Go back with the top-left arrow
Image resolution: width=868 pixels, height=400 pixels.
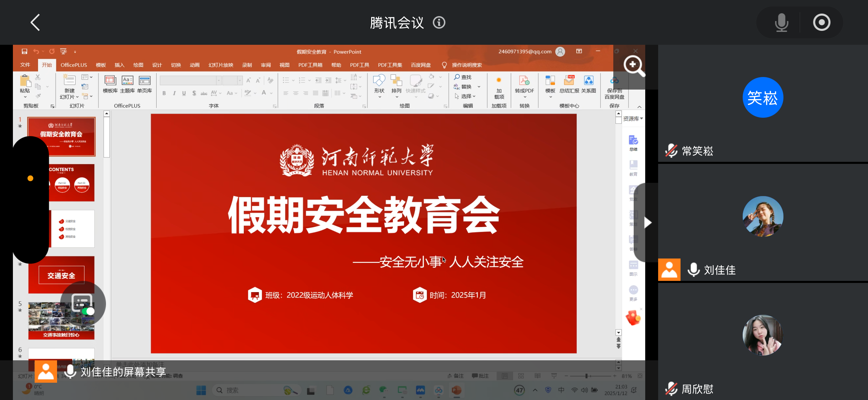click(x=35, y=22)
